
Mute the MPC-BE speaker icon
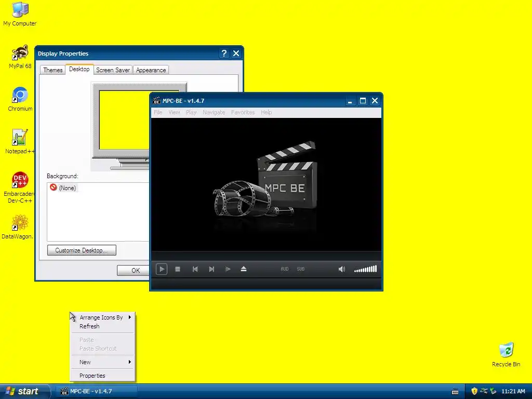coord(342,269)
